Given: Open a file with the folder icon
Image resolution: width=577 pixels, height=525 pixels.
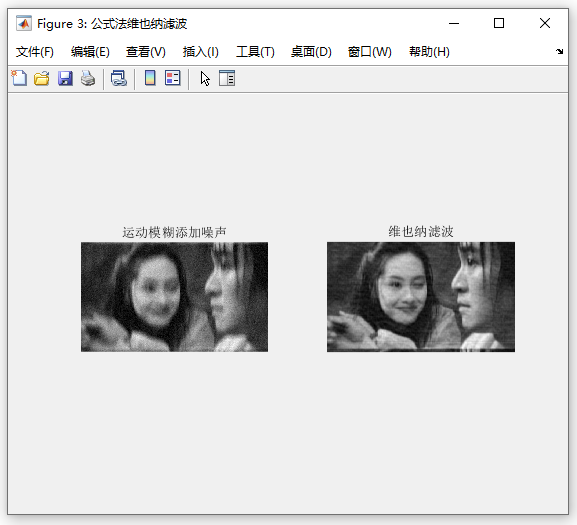Looking at the screenshot, I should pos(42,78).
